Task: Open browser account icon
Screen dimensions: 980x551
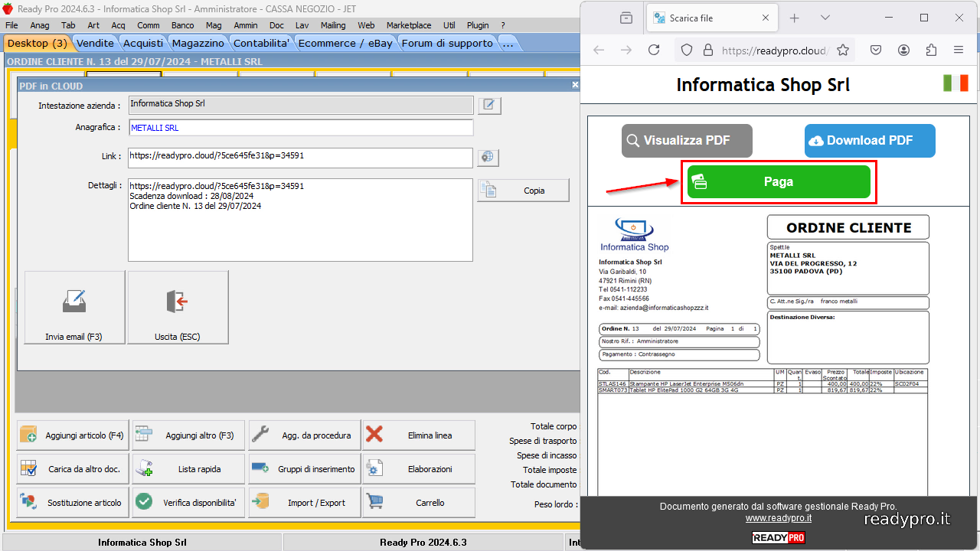Action: tap(903, 50)
